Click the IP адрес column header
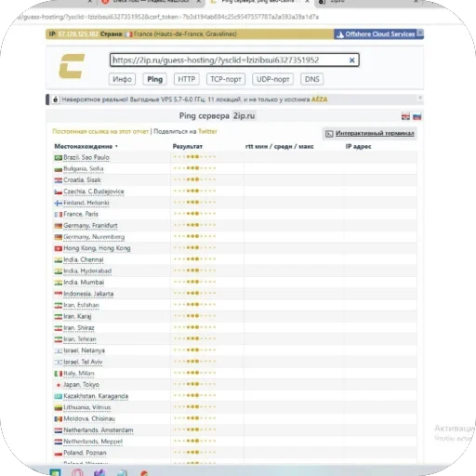 pos(358,146)
